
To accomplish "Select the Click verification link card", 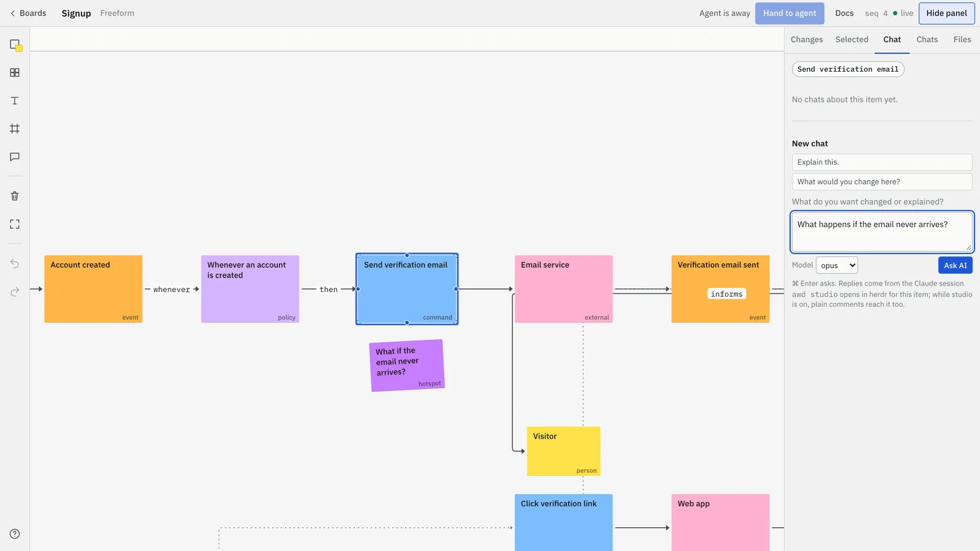I will coord(563,522).
